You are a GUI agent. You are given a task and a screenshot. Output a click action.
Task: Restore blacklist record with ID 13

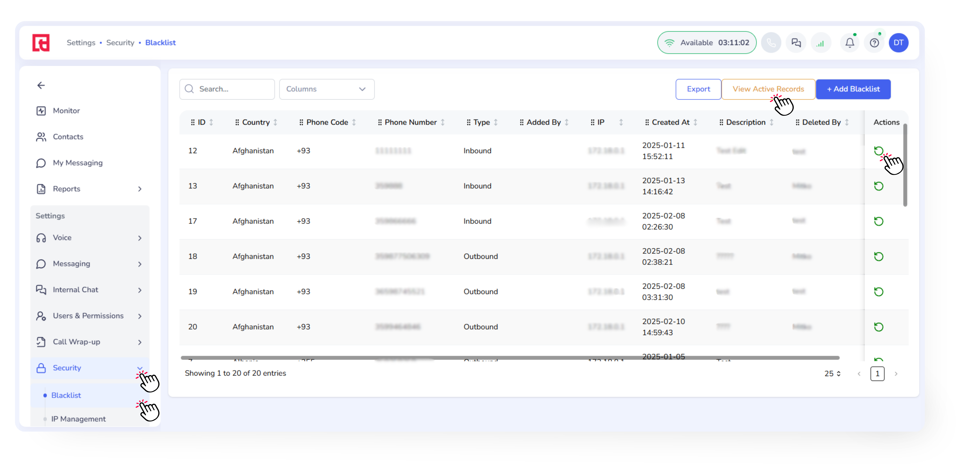878,186
